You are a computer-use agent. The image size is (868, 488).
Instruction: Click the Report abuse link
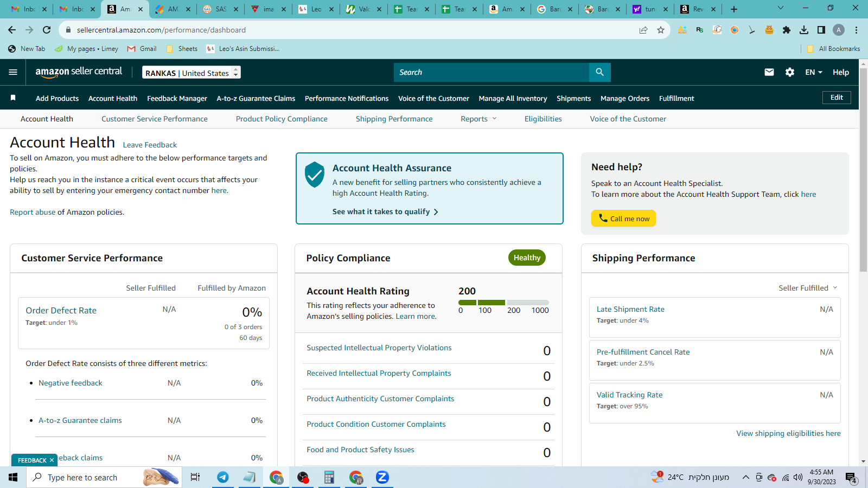coord(33,212)
